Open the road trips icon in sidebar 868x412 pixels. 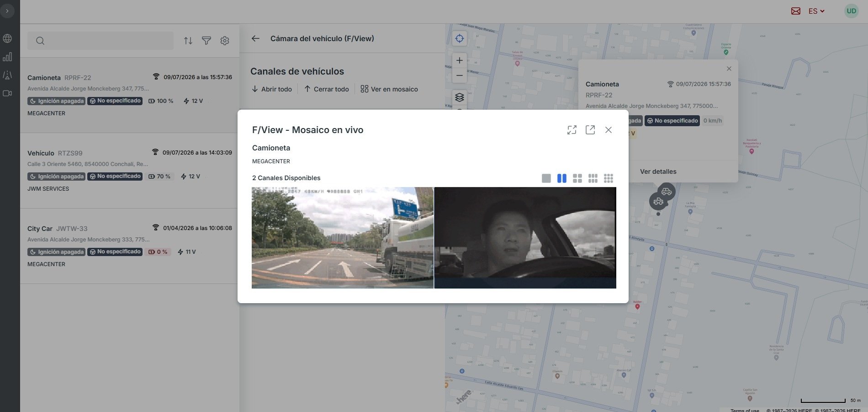coord(7,75)
